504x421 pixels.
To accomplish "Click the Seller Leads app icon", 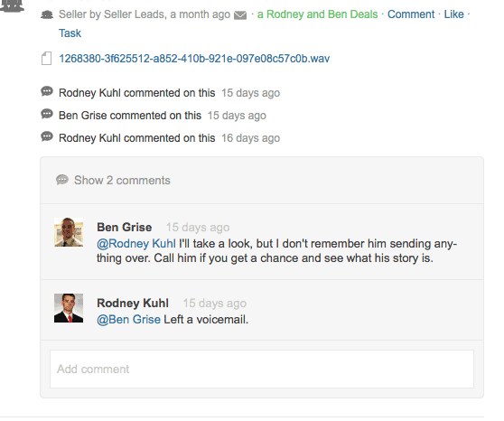I will coord(47,14).
